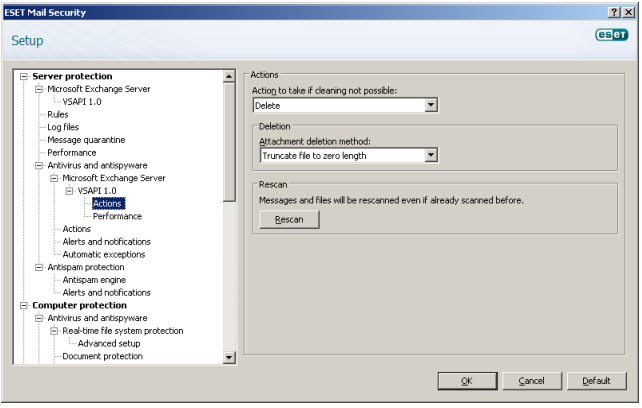
Task: Collapse the Computer protection node
Action: click(x=24, y=306)
